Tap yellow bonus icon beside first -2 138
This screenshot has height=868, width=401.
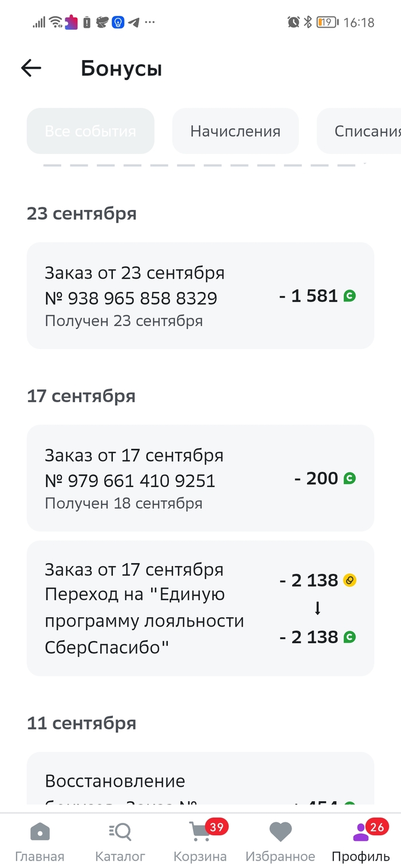tap(349, 580)
